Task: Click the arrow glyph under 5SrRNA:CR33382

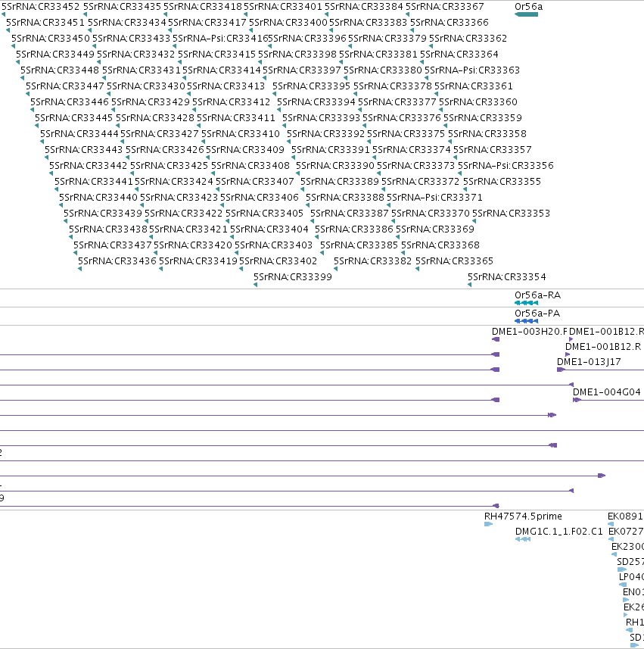Action: coord(335,269)
